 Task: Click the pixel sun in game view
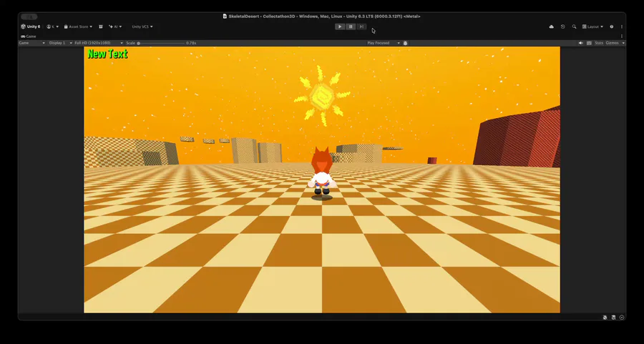click(x=321, y=95)
